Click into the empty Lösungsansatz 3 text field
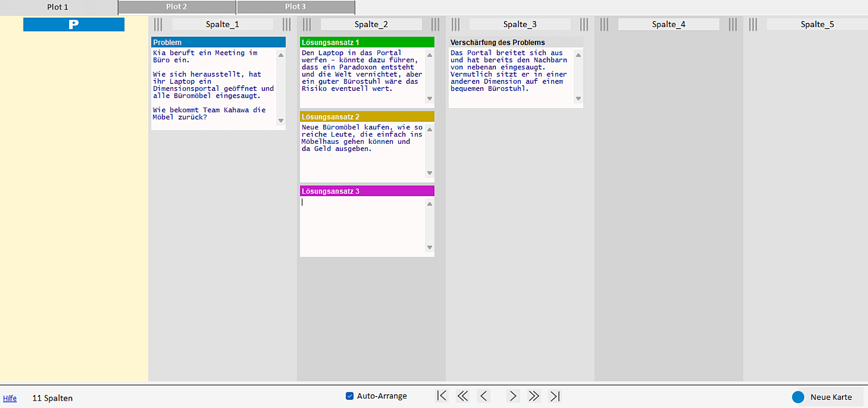The width and height of the screenshot is (868, 408). (x=362, y=226)
